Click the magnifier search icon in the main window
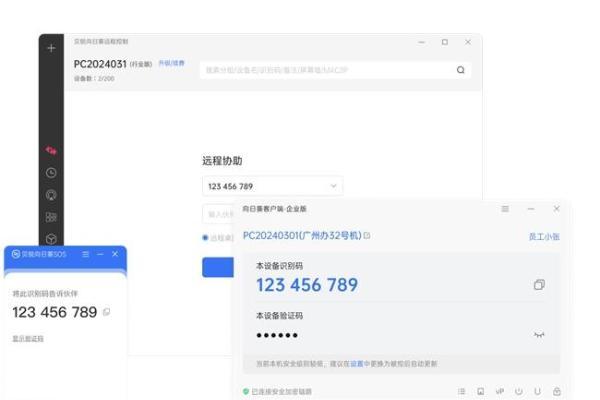Image resolution: width=600 pixels, height=400 pixels. (461, 70)
